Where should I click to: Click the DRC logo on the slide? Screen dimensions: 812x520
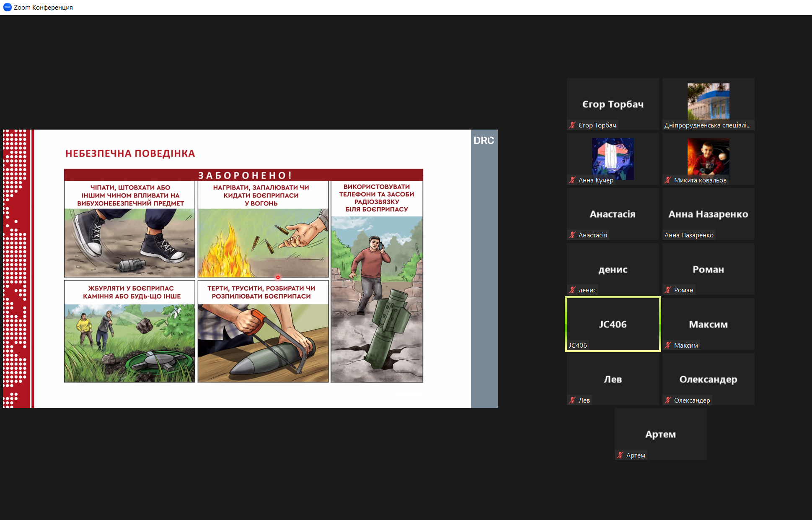(484, 140)
